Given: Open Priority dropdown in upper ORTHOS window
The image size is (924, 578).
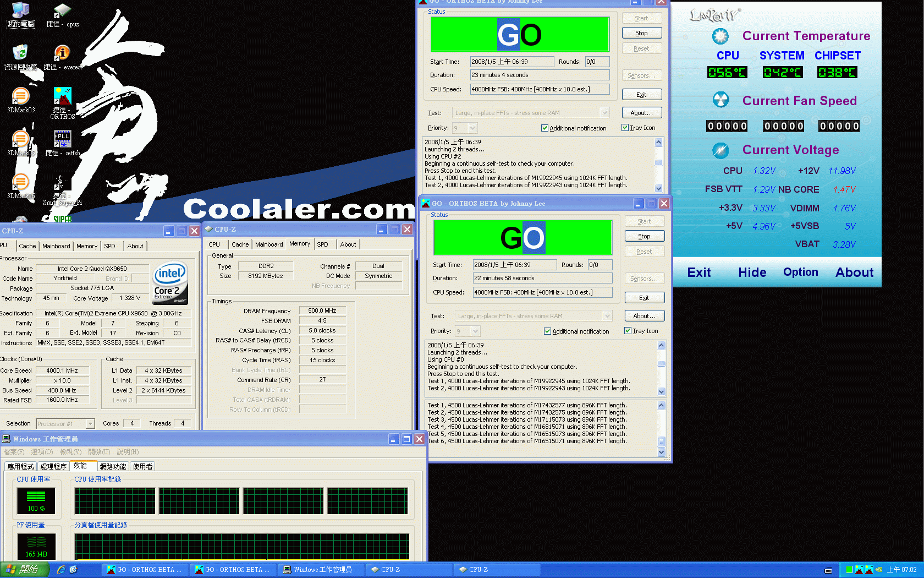Looking at the screenshot, I should (465, 128).
